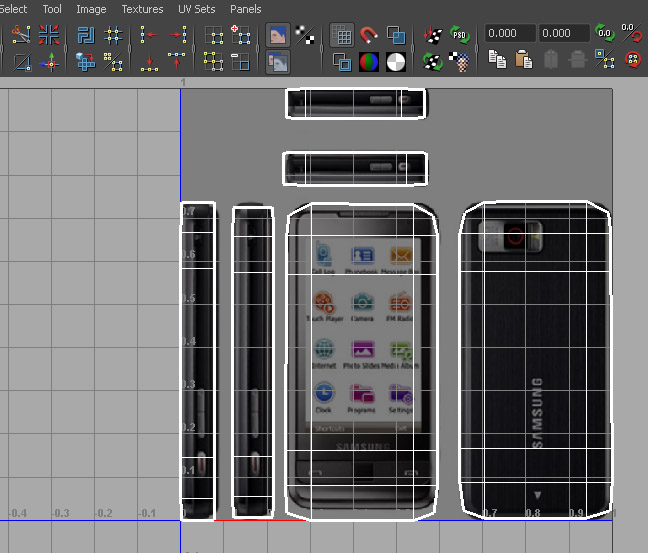
Task: Click the V coordinate value field
Action: [564, 33]
